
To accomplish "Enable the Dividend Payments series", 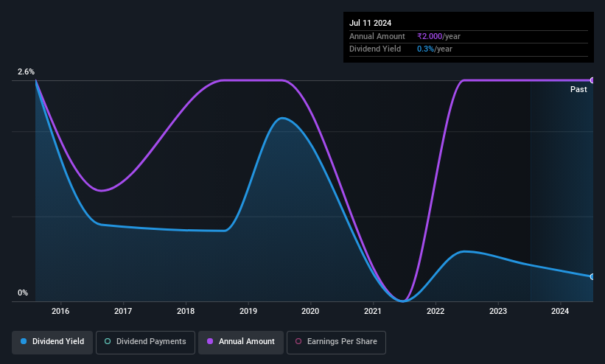I will 145,342.
